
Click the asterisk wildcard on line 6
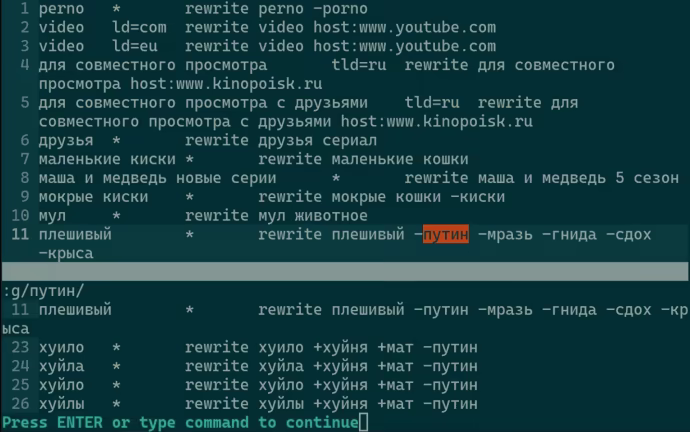click(x=116, y=140)
